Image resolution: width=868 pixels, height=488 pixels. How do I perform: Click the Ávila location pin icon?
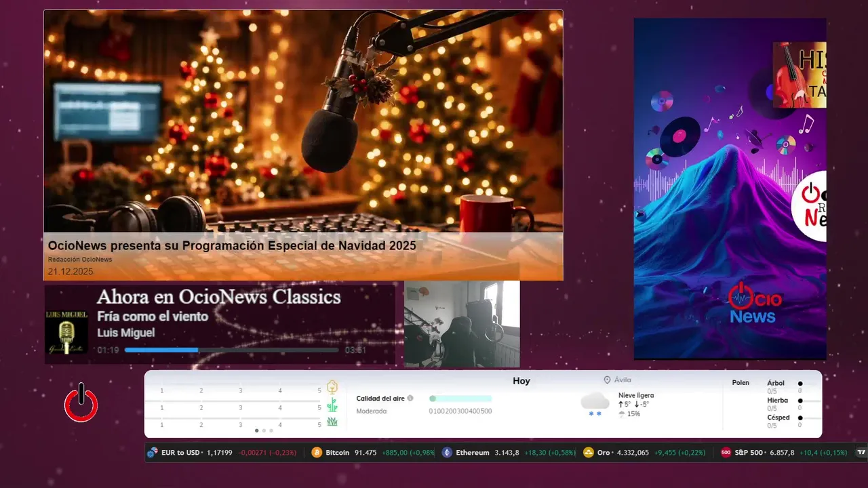[x=607, y=380]
